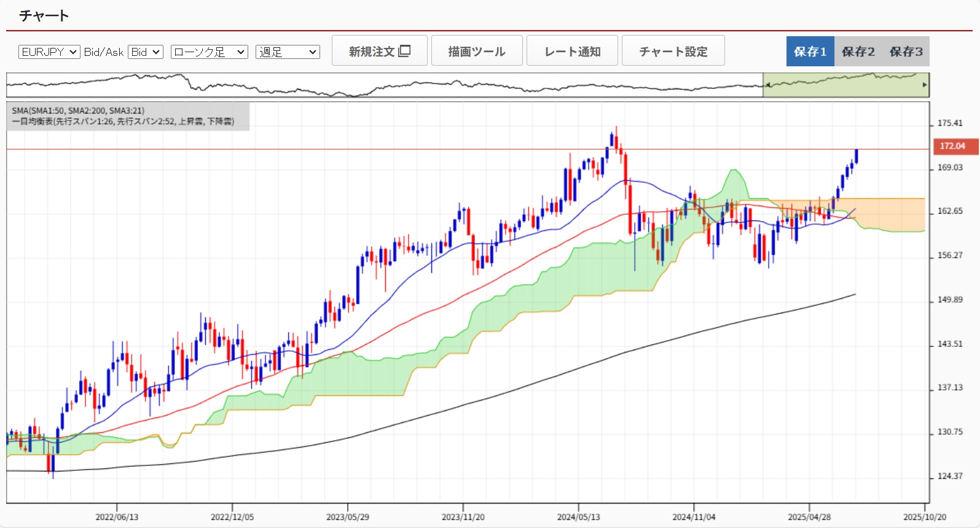980x528 pixels.
Task: Click the 130.75 price axis label
Action: tap(950, 432)
